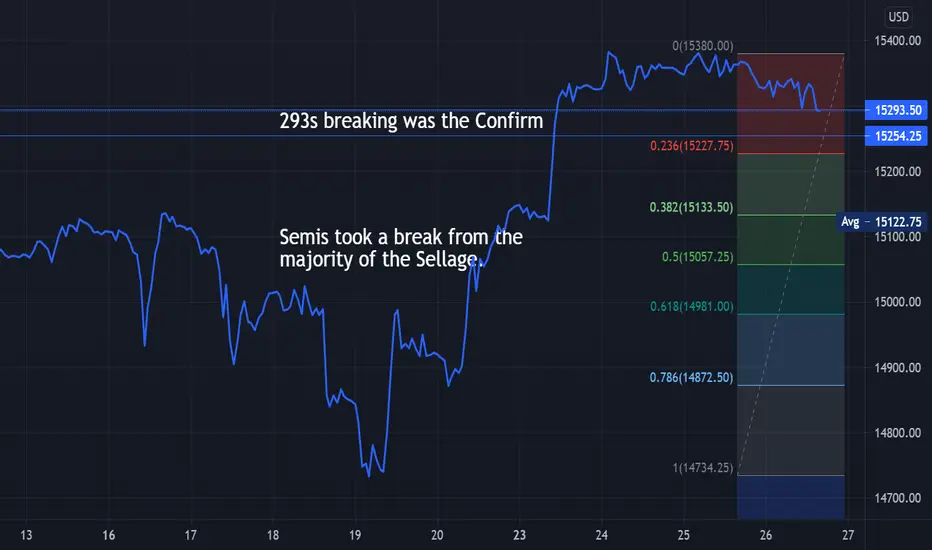Click the red Fibonacci zone above 0.236
Image resolution: width=932 pixels, height=550 pixels.
pos(791,103)
